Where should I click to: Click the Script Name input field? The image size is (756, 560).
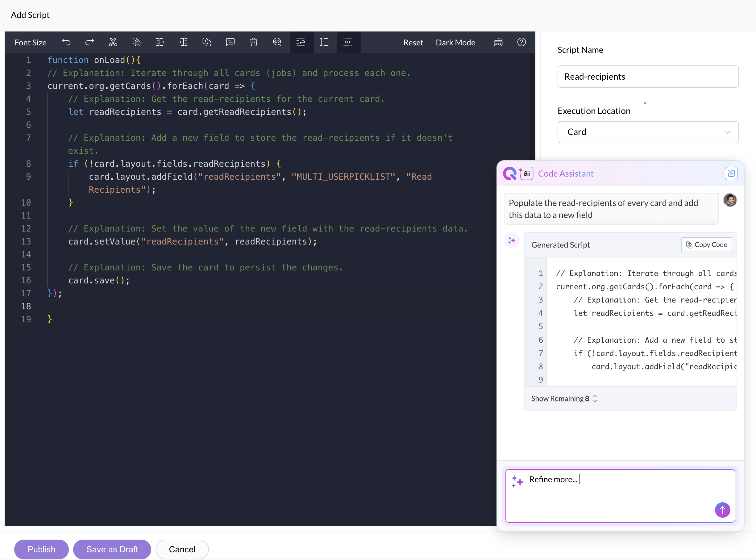point(648,77)
